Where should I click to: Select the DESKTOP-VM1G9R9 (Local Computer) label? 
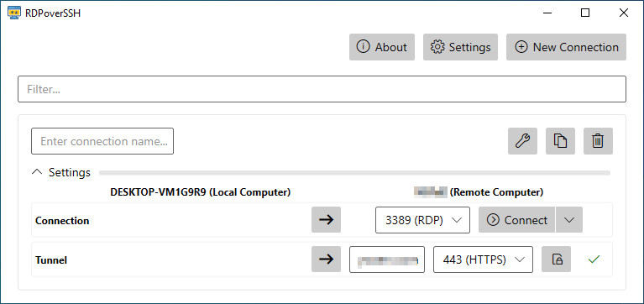coord(201,192)
